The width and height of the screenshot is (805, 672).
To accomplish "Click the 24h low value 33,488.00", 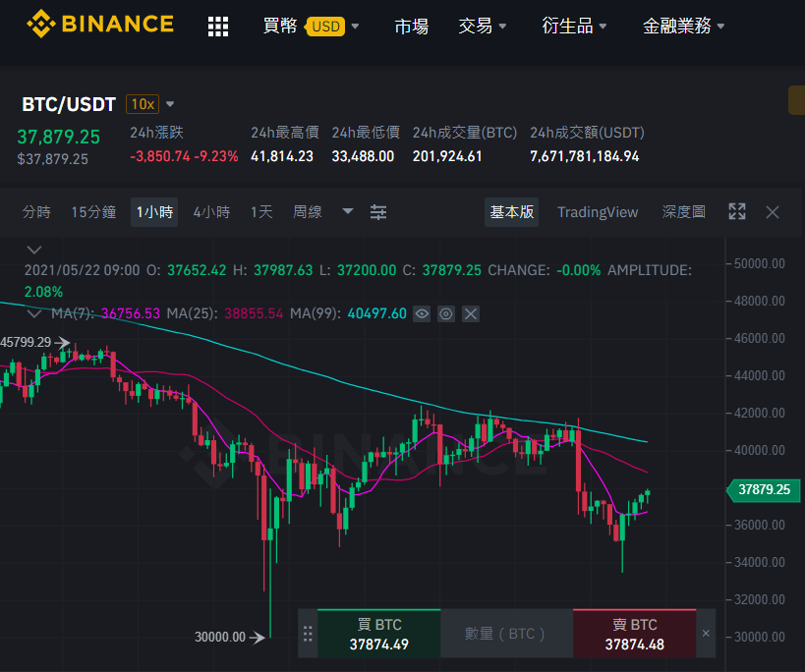I will point(363,156).
